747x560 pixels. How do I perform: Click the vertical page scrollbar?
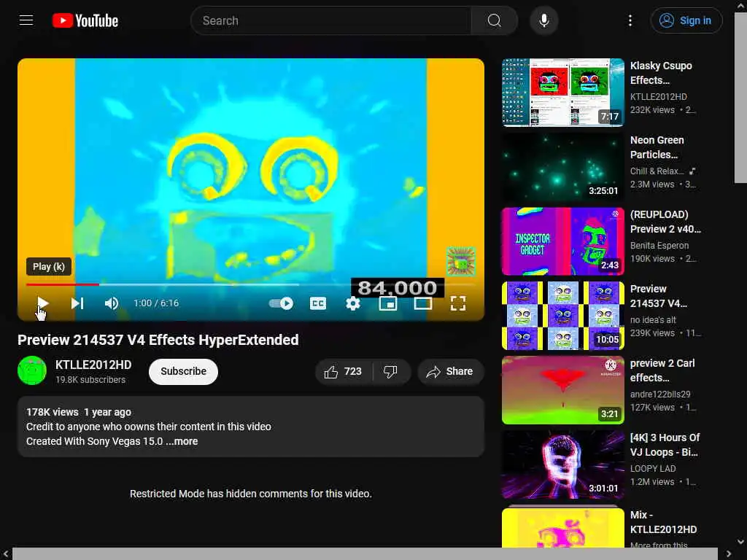pyautogui.click(x=740, y=98)
